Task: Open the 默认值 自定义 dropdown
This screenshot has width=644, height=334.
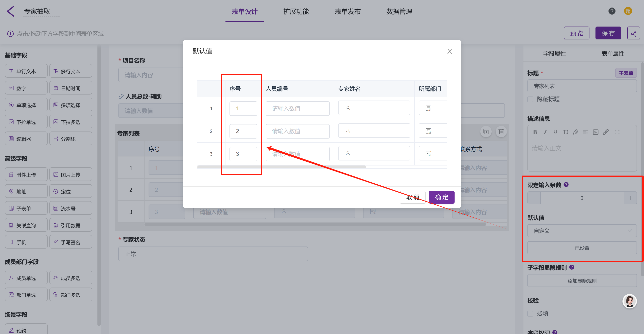Action: (582, 231)
